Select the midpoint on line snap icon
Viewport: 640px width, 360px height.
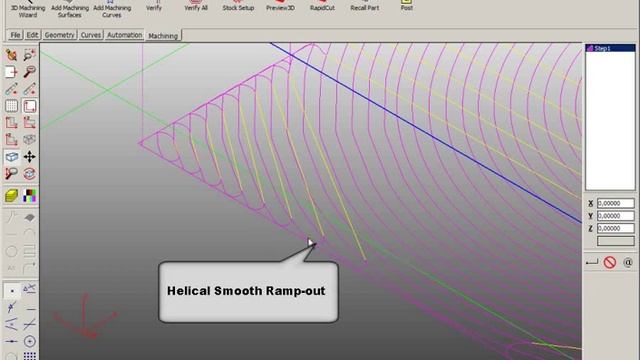[11, 341]
